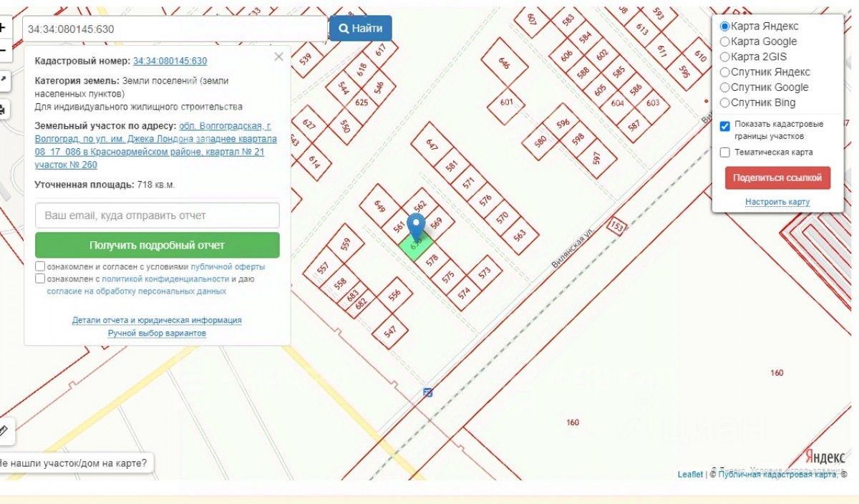Zoom out the map with minus button
Screen dimensions: 859x504
point(3,50)
